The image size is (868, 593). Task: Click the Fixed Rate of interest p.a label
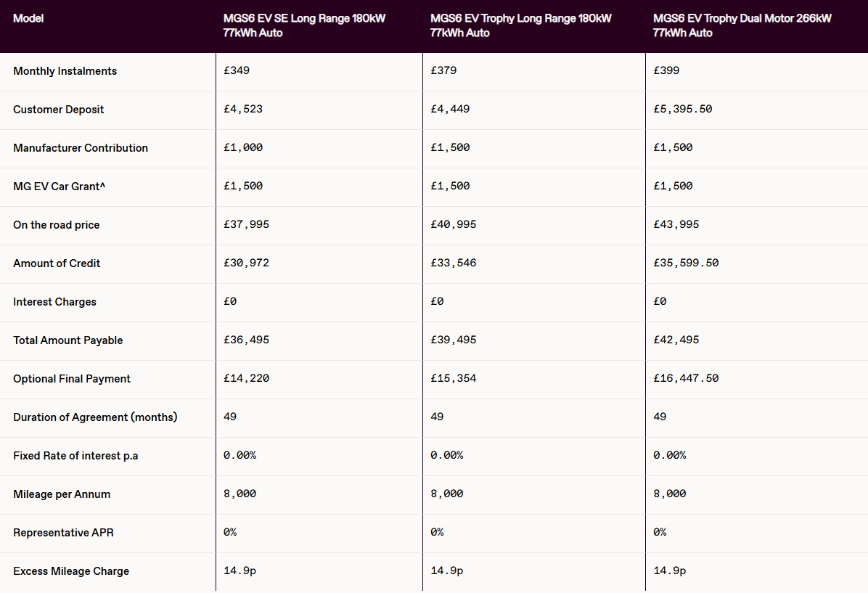(x=75, y=456)
